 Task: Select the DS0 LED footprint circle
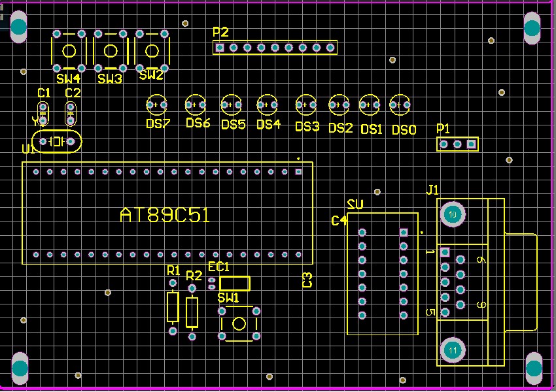click(400, 105)
